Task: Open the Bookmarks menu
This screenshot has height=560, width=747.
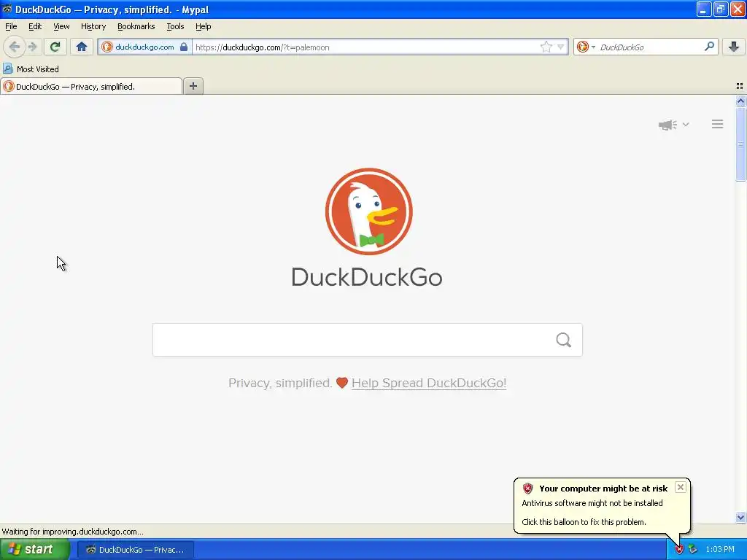Action: (136, 26)
